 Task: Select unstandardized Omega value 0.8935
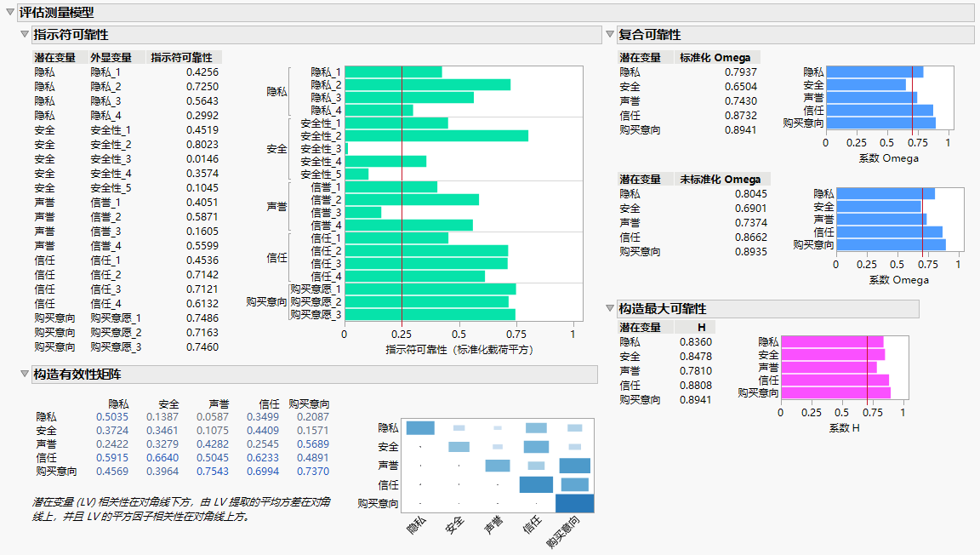[x=750, y=251]
